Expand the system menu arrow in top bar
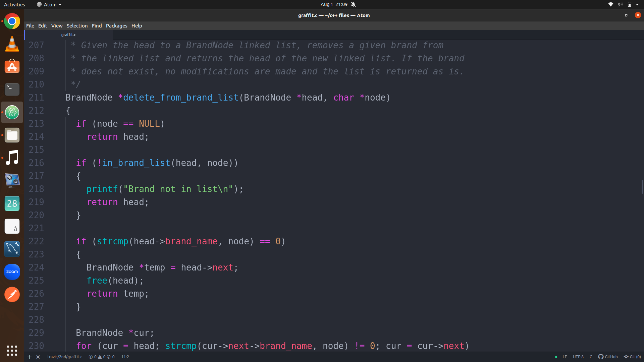644x362 pixels. [637, 4]
